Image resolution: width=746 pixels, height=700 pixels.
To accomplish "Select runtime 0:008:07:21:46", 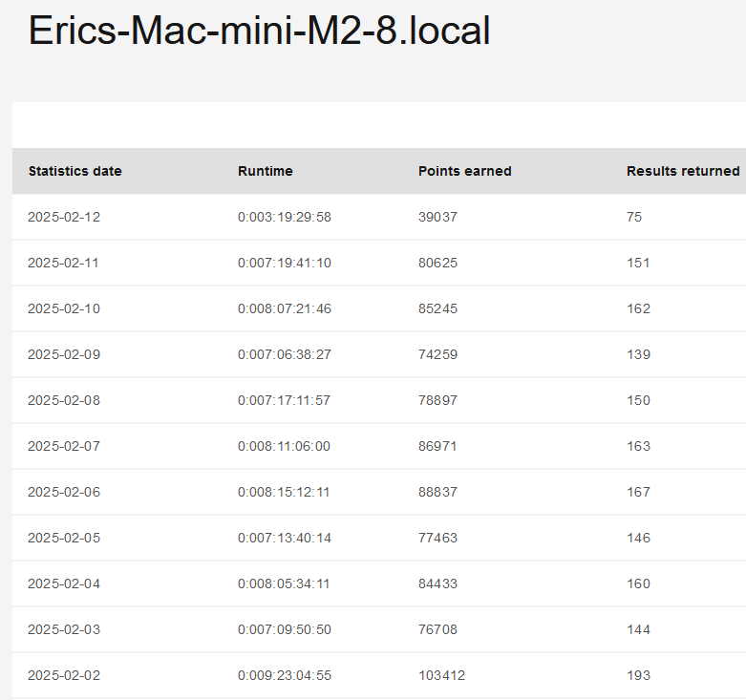I will point(285,308).
